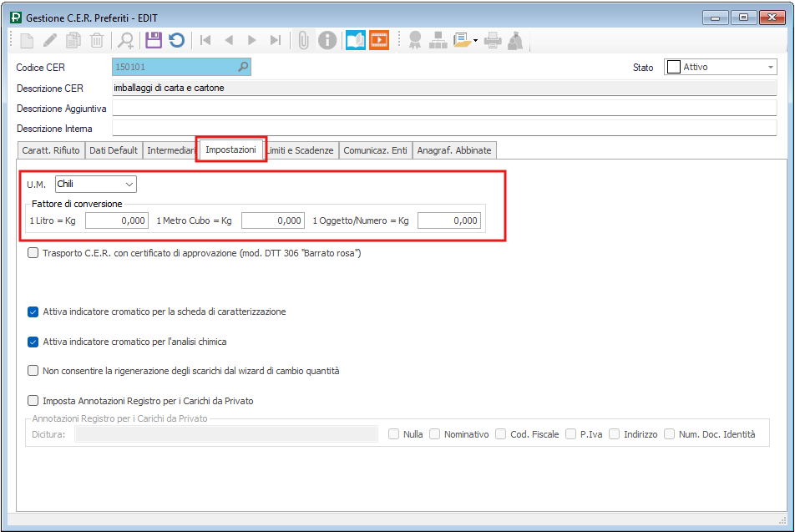Viewport: 795px width, 532px height.
Task: Select the Anagraf. Abbinate tab
Action: pyautogui.click(x=454, y=150)
